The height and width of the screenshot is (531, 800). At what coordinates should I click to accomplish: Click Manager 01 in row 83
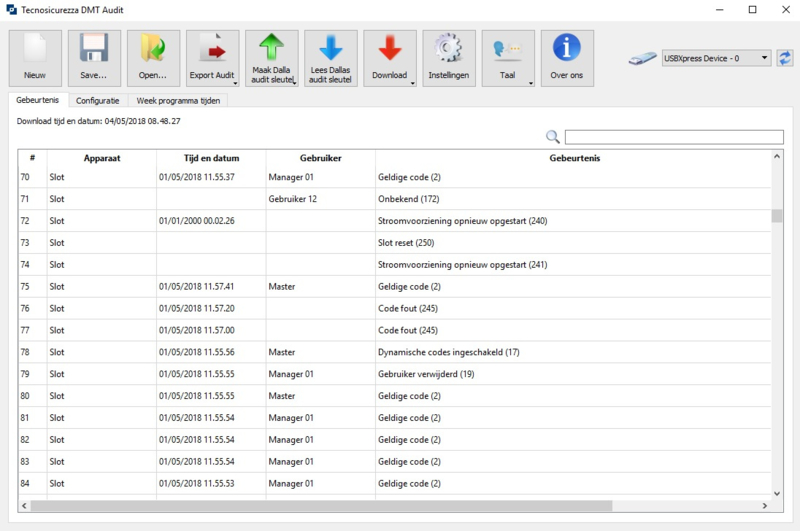[x=291, y=462]
